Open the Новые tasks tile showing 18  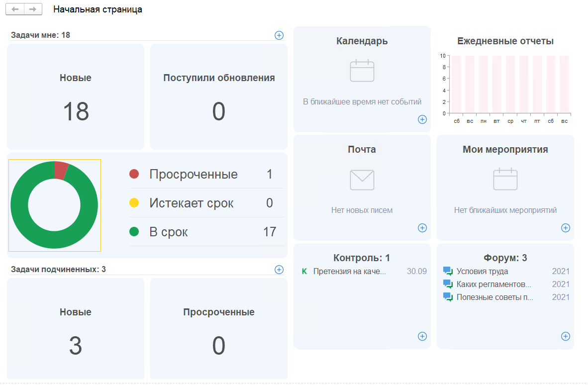coord(76,96)
